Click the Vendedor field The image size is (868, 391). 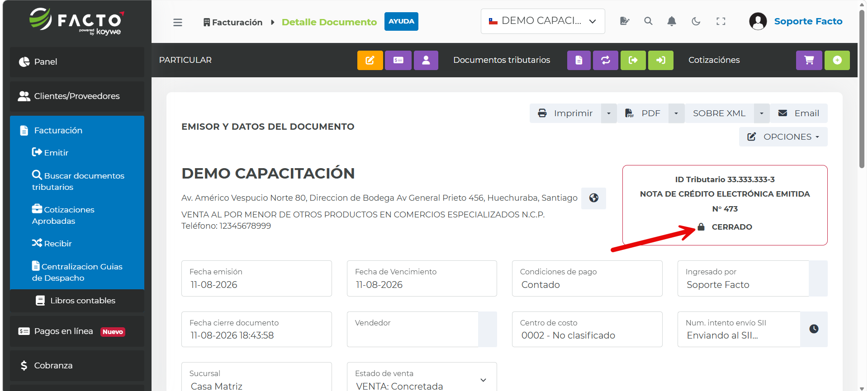click(413, 329)
